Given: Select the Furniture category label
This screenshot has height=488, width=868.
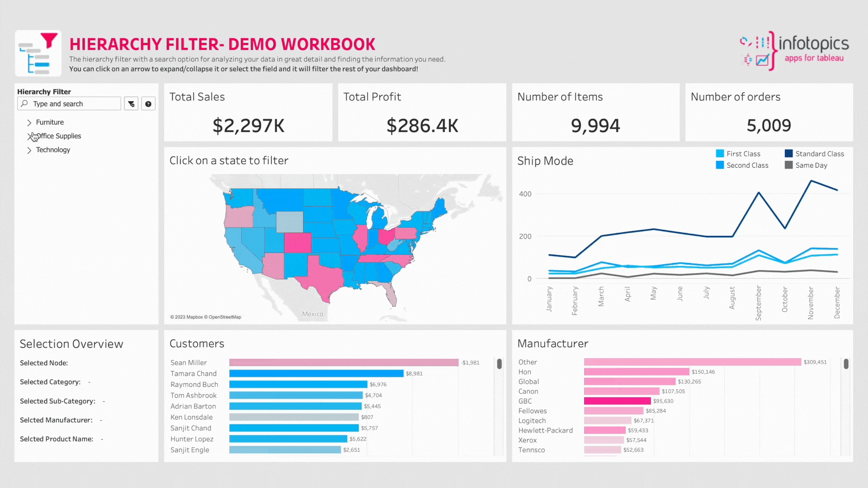Looking at the screenshot, I should [50, 122].
